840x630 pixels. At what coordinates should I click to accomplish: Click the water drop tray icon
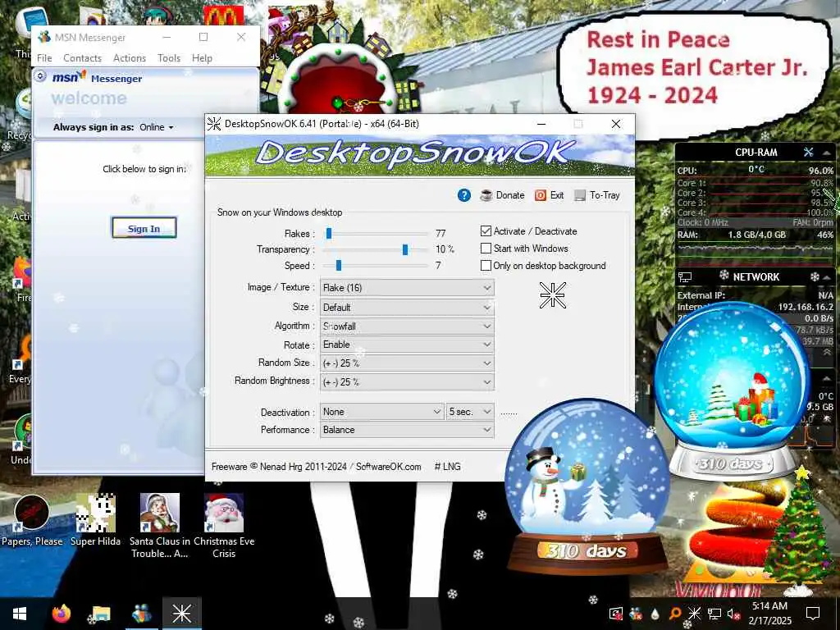(655, 614)
